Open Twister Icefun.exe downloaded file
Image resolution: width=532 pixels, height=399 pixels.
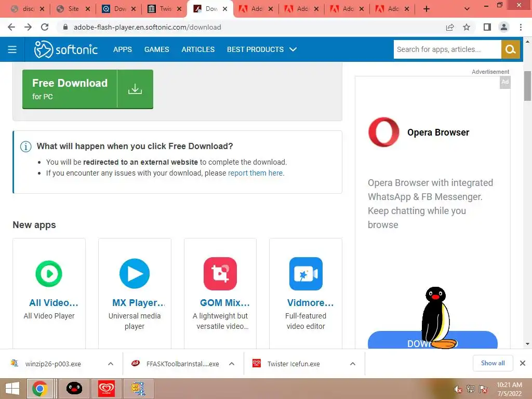[x=294, y=364]
